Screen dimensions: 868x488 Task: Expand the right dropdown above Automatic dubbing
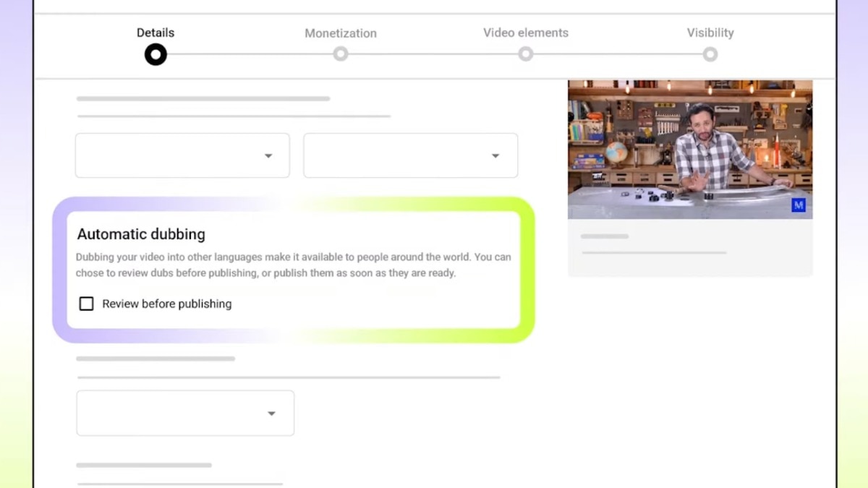[410, 155]
